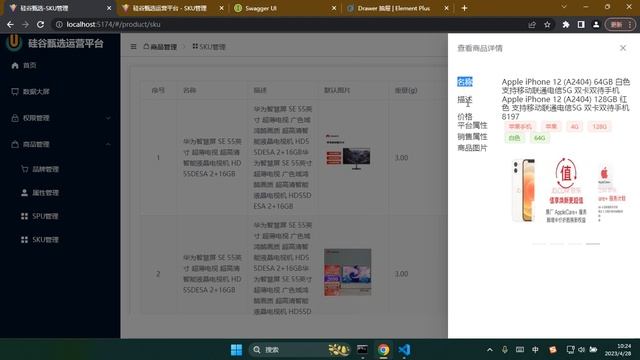This screenshot has width=640, height=360.
Task: Click the 价格 label in drawer
Action: coord(465,116)
